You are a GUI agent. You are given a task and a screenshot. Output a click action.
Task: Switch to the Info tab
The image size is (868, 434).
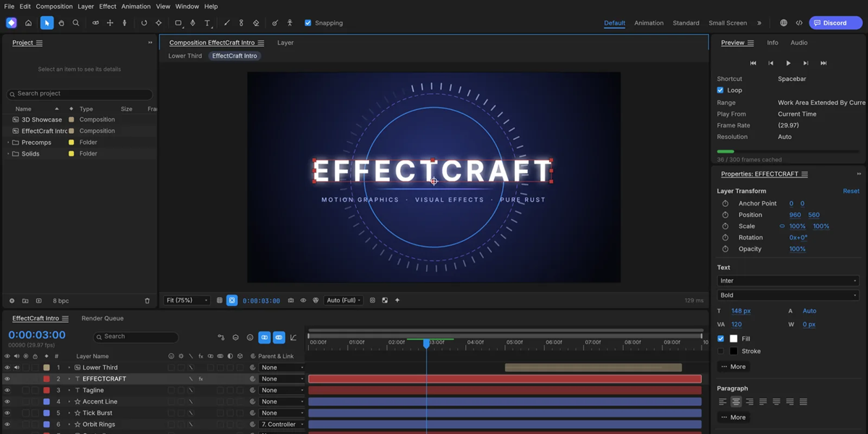(x=773, y=43)
